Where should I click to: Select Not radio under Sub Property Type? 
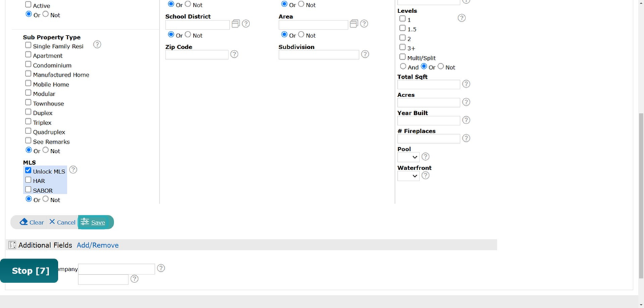coord(45,150)
